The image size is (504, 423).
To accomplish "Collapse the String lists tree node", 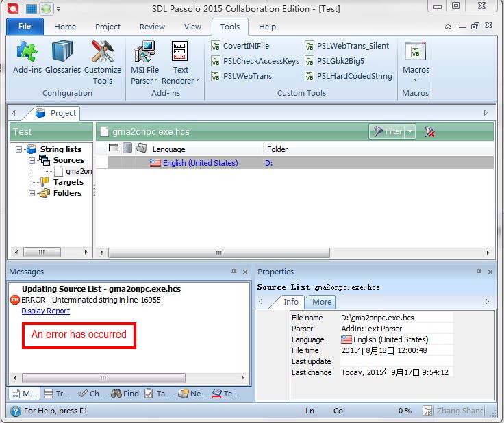I will pyautogui.click(x=18, y=149).
